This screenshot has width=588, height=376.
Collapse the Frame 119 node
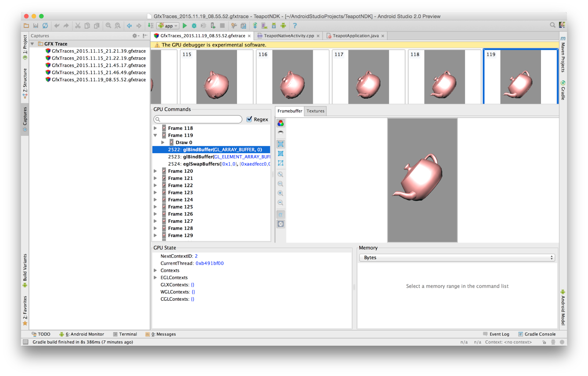click(x=155, y=135)
